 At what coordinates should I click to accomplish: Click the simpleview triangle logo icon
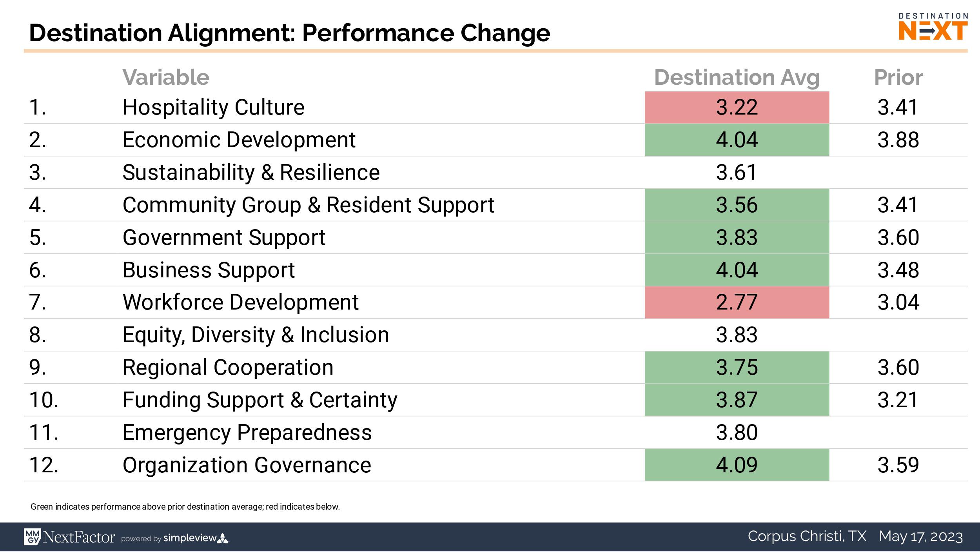[223, 538]
